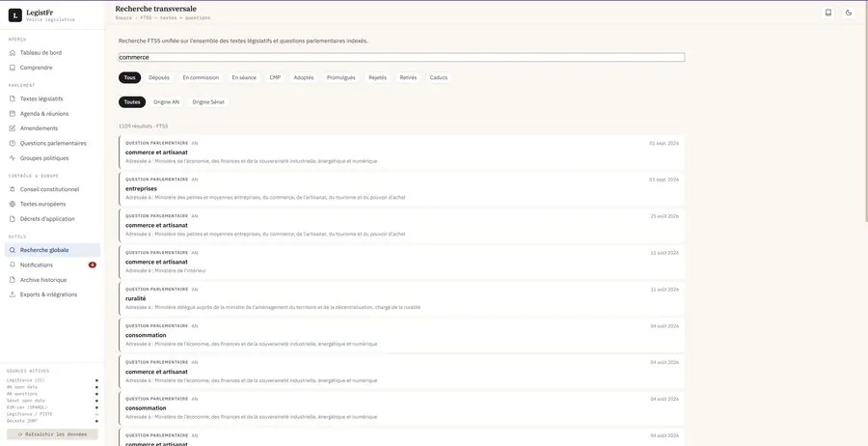Toggle dark mode with the moon icon
Image resolution: width=868 pixels, height=446 pixels.
click(x=849, y=13)
